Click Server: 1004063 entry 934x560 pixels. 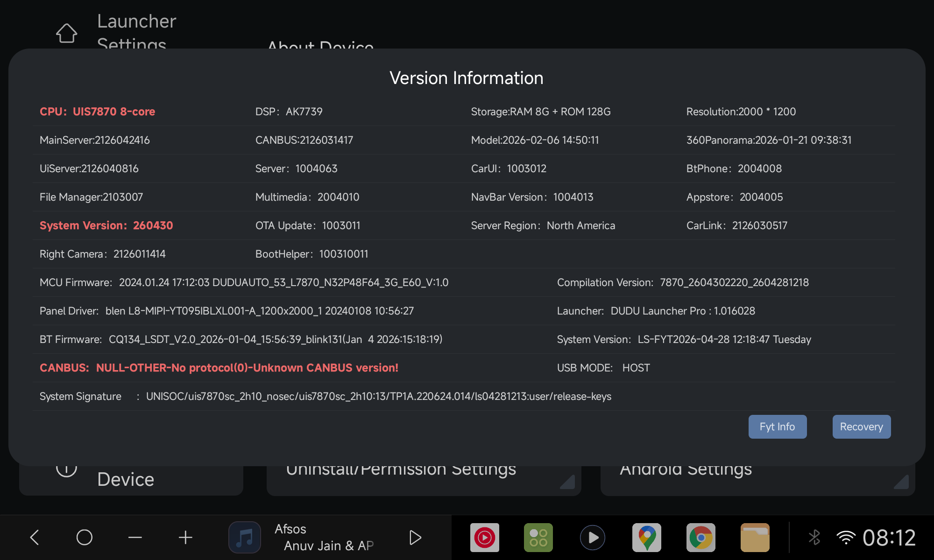click(297, 168)
